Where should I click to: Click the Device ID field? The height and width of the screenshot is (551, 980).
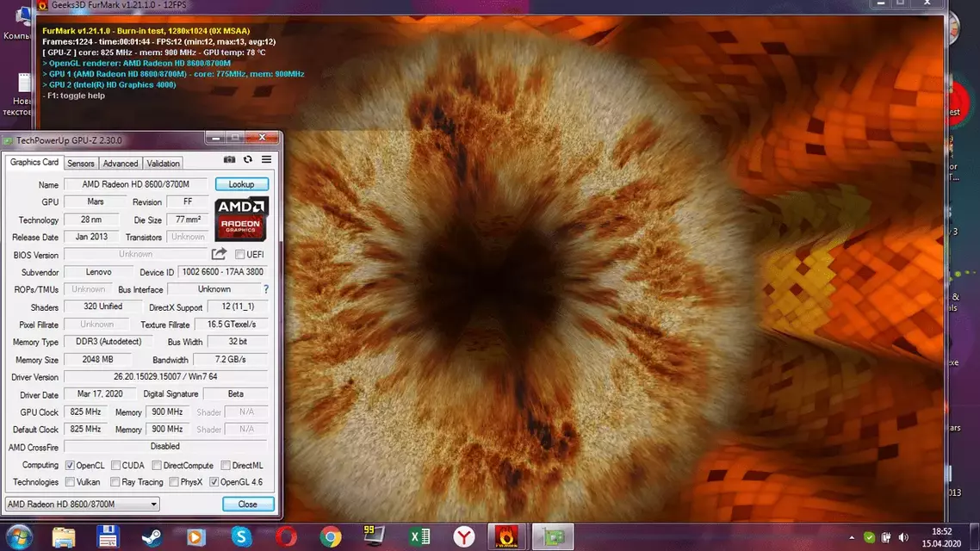[x=222, y=272]
